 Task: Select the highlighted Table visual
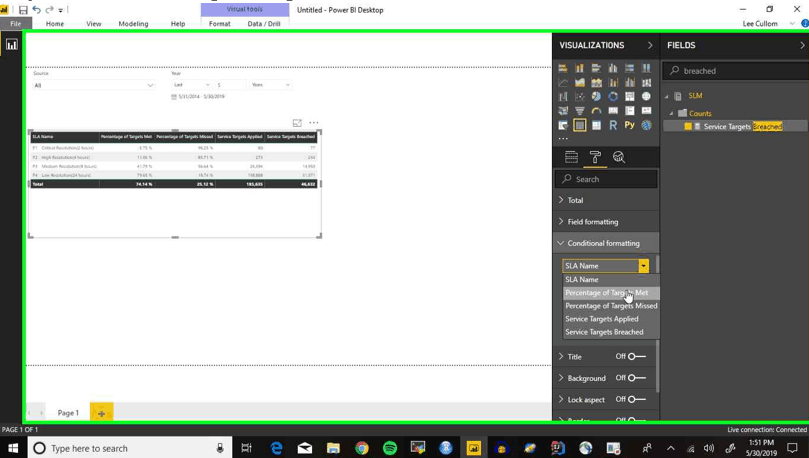(579, 125)
